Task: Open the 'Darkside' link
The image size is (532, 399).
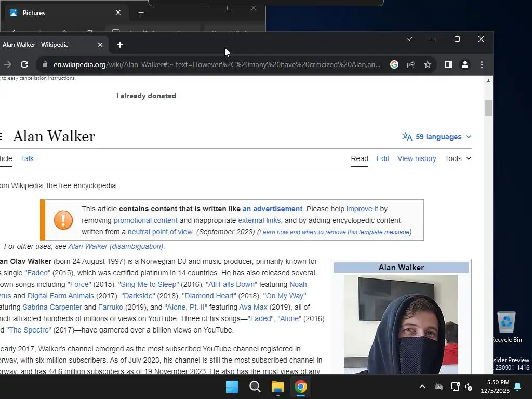Action: click(138, 296)
